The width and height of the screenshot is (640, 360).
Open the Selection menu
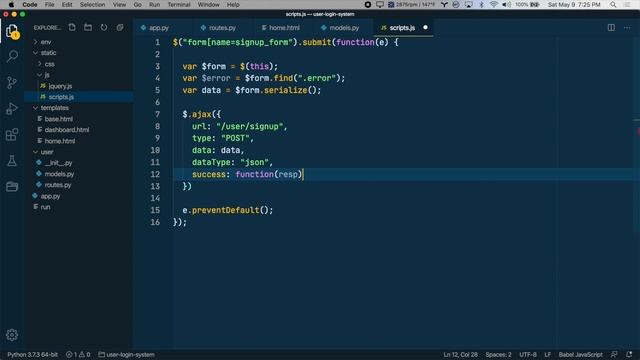(x=92, y=4)
